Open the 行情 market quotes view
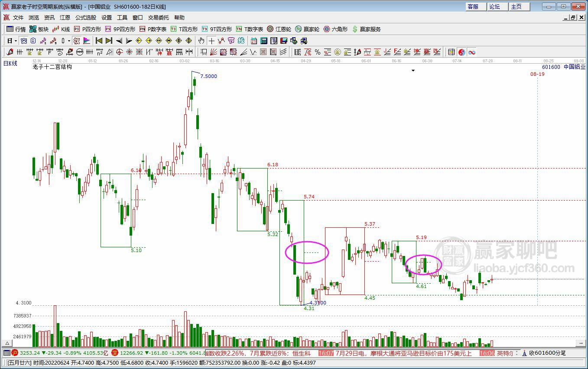Image resolution: width=588 pixels, height=369 pixels. (x=16, y=29)
